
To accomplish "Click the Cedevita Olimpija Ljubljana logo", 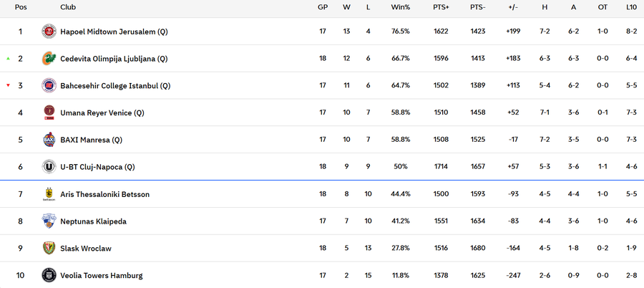I will tap(49, 59).
